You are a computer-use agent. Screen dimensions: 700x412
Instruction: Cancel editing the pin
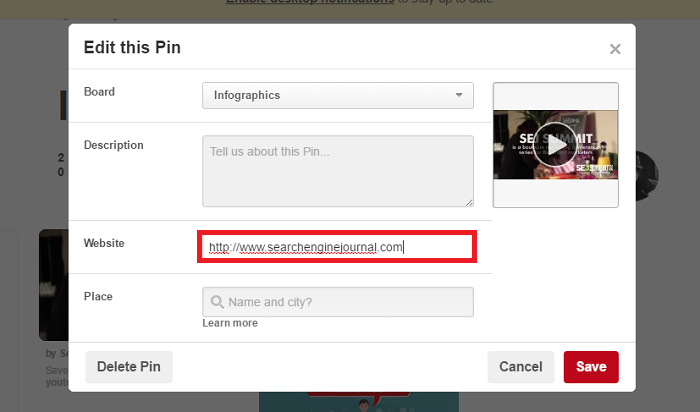[520, 367]
